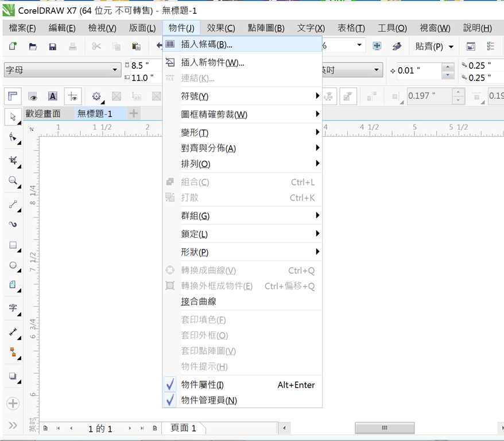
Task: Select the Ellipse tool
Action: click(13, 265)
